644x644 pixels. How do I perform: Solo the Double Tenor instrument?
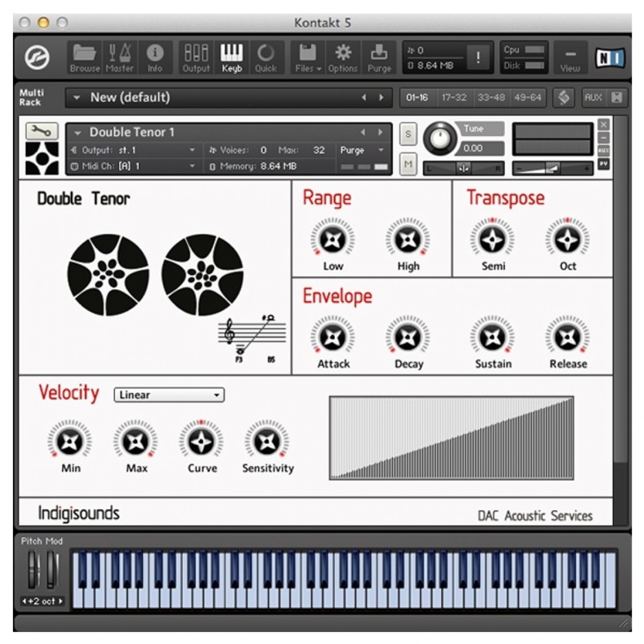click(408, 134)
